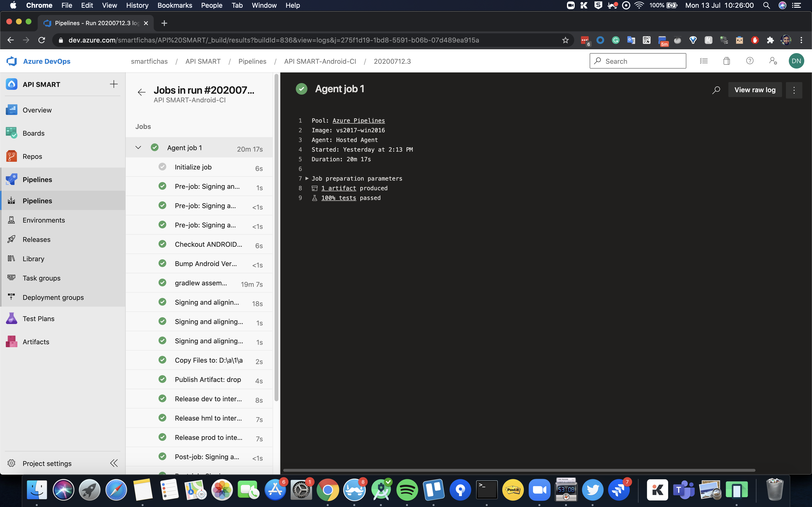Open the Marketplace shopping bag icon
This screenshot has width=812, height=507.
[x=726, y=61]
